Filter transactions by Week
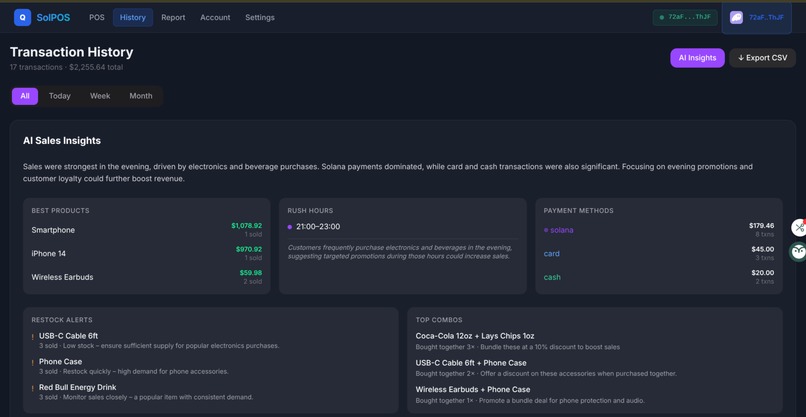The width and height of the screenshot is (806, 417). [x=100, y=96]
